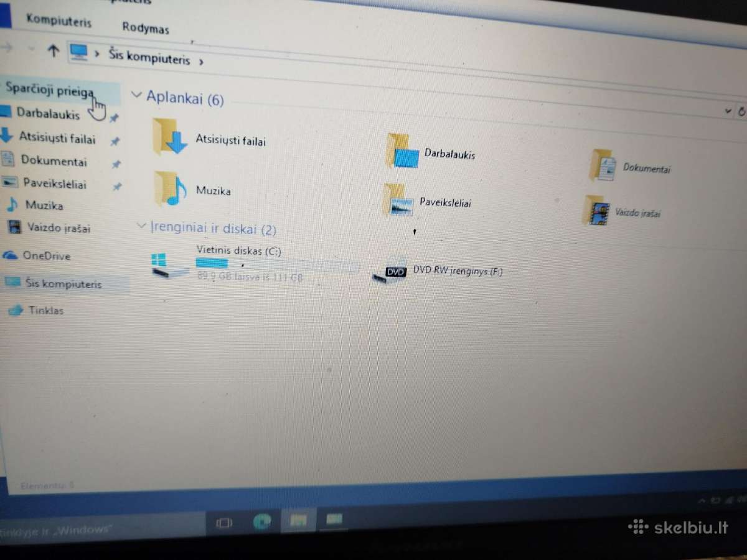Select the Vaizdo įrašai folder under Aplankai

(621, 211)
